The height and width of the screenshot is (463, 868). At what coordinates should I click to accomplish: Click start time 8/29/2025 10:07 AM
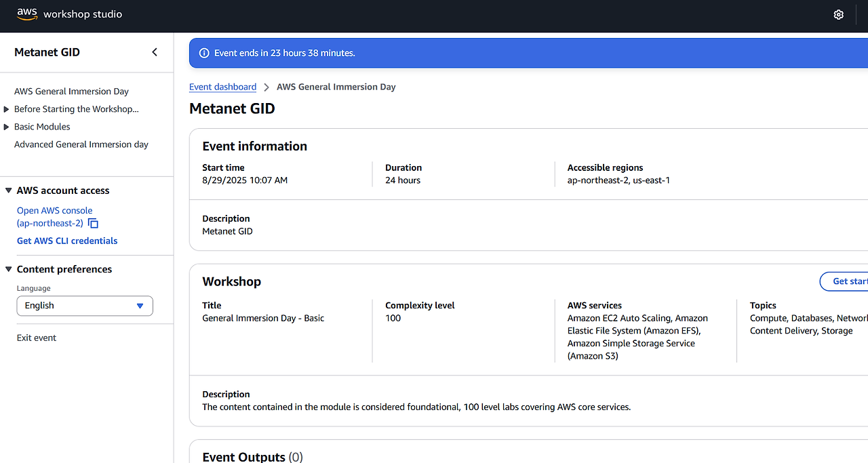click(x=245, y=180)
